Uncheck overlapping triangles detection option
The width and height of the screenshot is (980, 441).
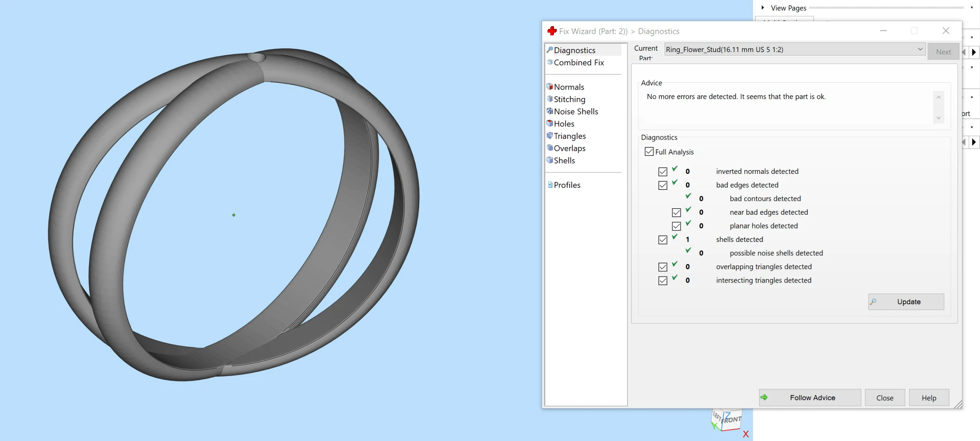click(x=663, y=266)
